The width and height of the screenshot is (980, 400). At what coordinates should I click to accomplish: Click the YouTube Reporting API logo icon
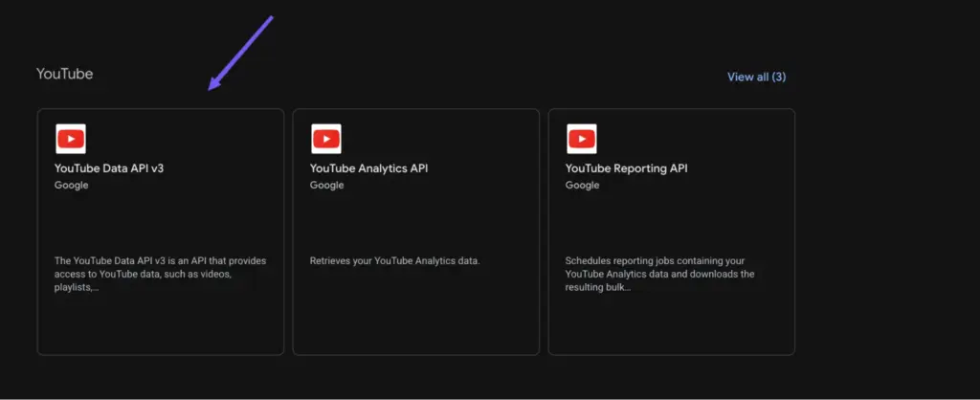pos(582,139)
